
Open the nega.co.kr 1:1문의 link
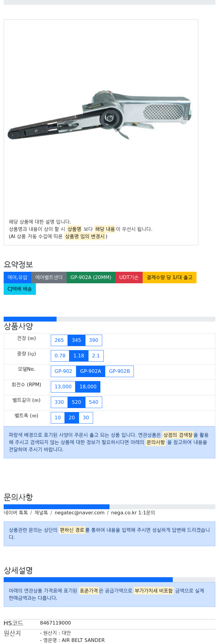[133, 513]
